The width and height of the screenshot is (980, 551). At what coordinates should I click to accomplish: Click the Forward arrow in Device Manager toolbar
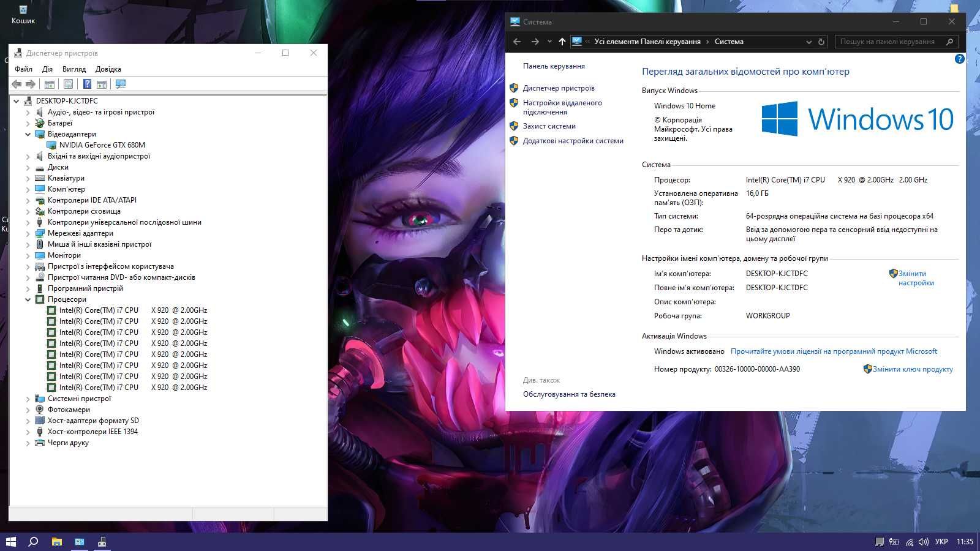tap(30, 84)
